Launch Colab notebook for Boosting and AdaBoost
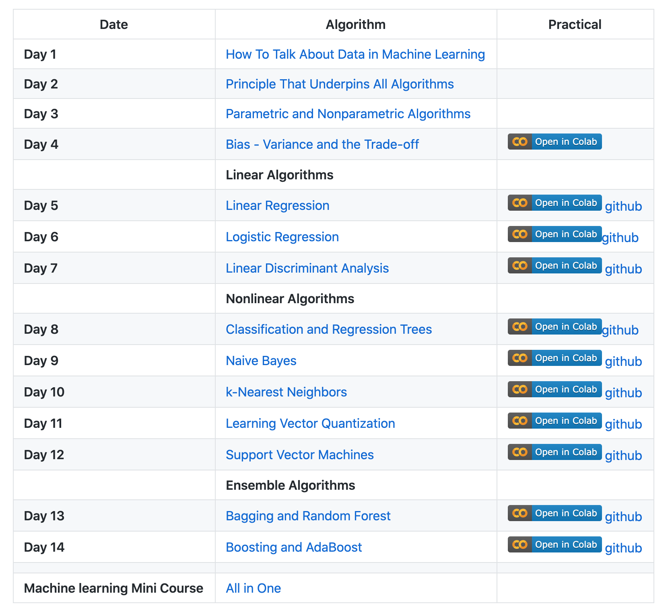Image resolution: width=672 pixels, height=616 pixels. point(554,545)
